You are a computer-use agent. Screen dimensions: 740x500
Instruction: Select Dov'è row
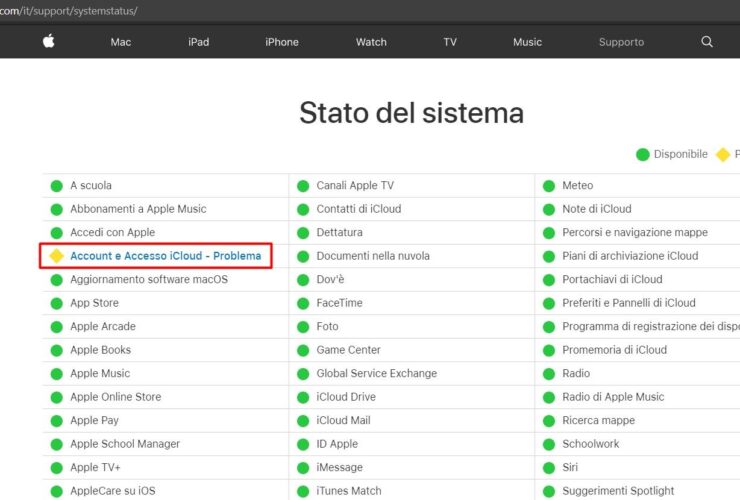point(412,280)
